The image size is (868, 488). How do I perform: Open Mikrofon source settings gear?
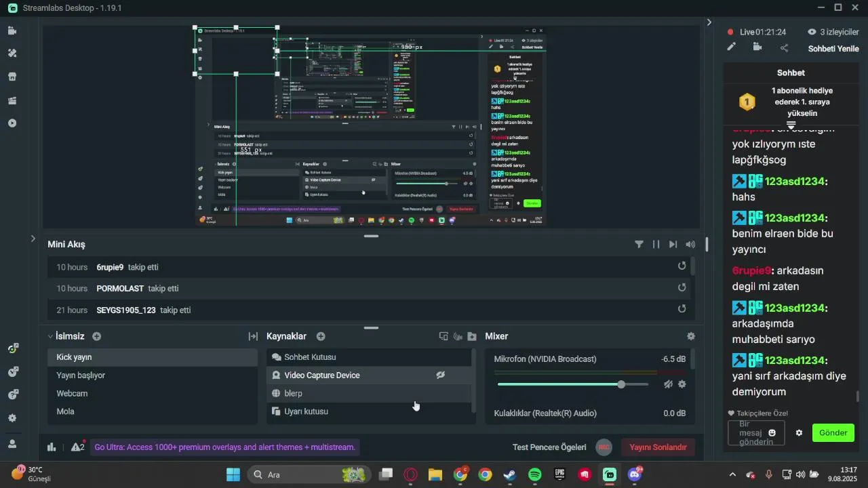point(682,384)
